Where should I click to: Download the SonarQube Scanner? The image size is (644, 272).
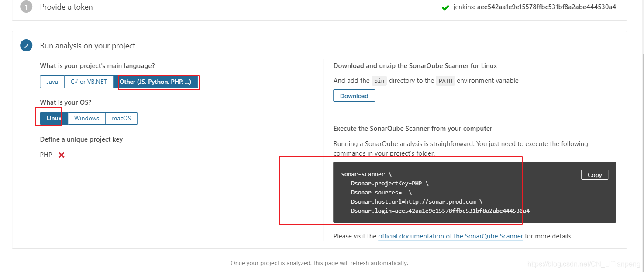tap(354, 95)
